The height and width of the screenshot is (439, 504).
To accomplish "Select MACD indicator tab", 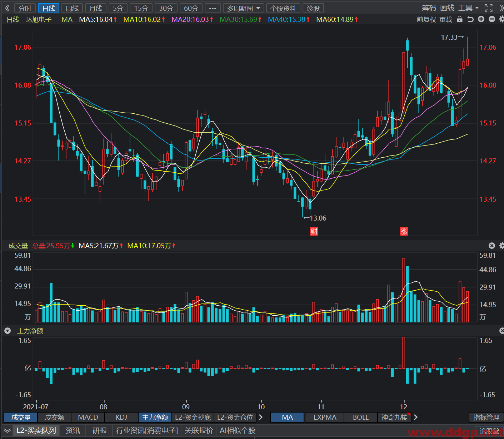I will coord(88,417).
